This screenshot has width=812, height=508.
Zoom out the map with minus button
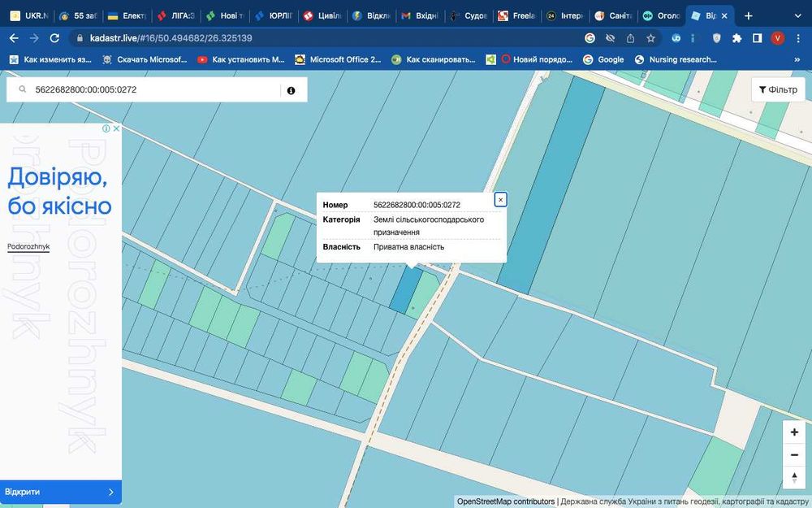click(794, 455)
